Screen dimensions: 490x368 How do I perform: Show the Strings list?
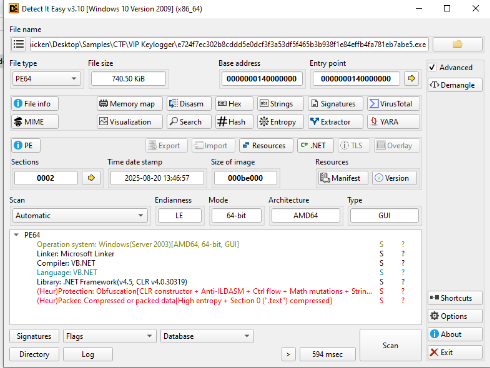click(280, 104)
